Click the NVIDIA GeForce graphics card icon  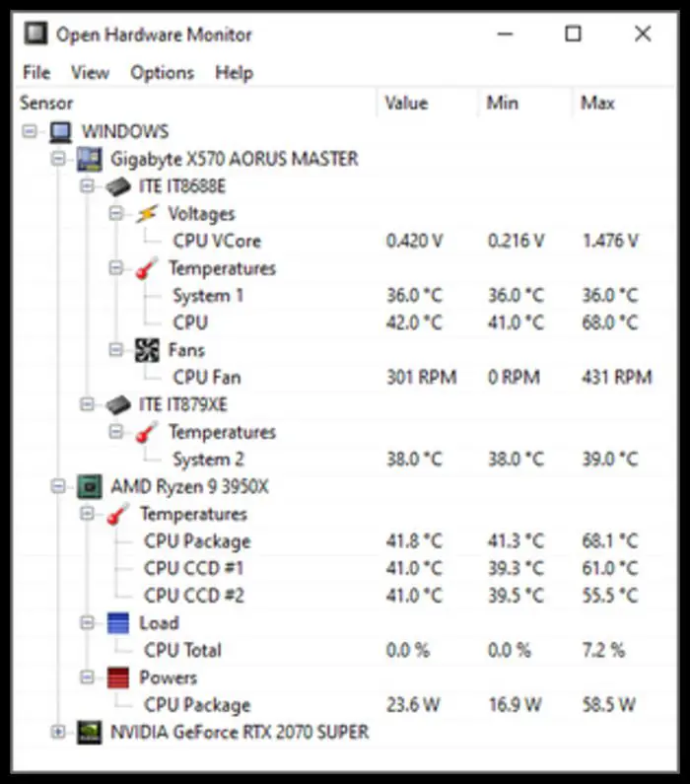click(90, 732)
